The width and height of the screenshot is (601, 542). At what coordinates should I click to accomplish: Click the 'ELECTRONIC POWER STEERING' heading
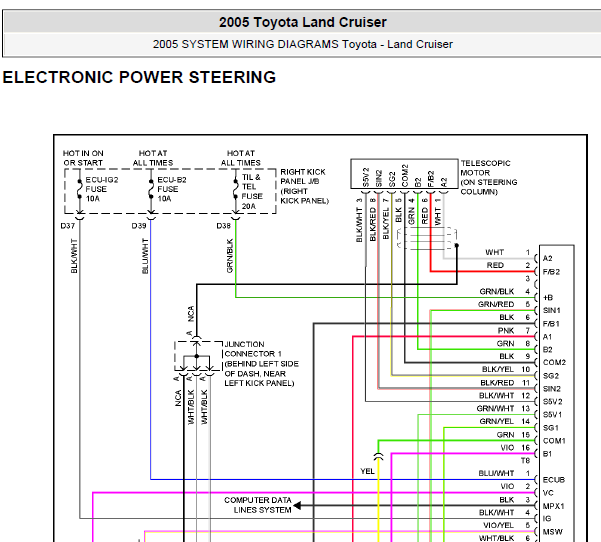click(139, 77)
